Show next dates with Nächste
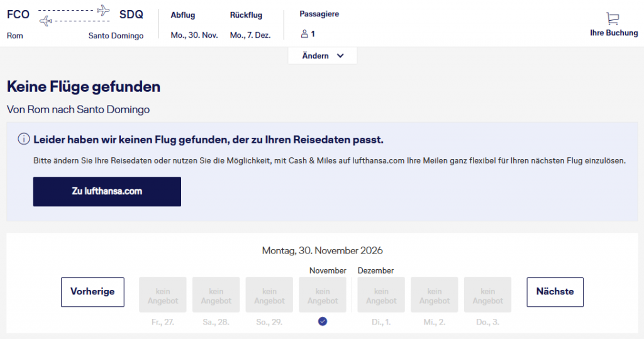Image resolution: width=644 pixels, height=339 pixels. point(555,292)
